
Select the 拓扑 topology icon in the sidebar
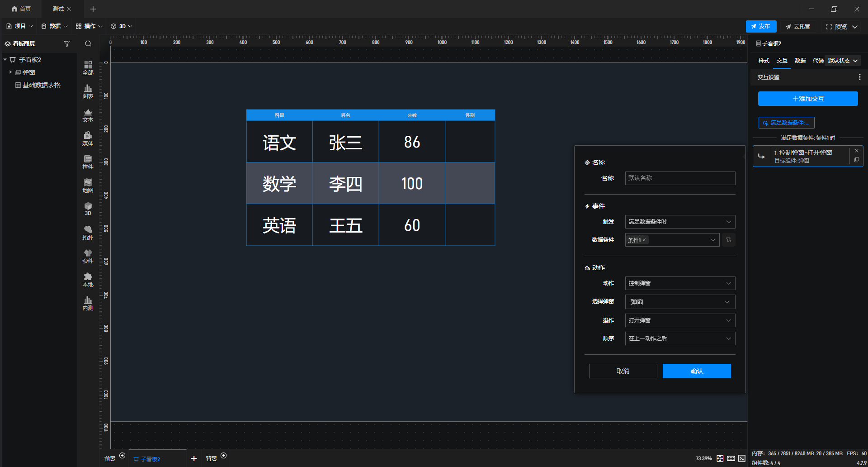[x=88, y=233]
